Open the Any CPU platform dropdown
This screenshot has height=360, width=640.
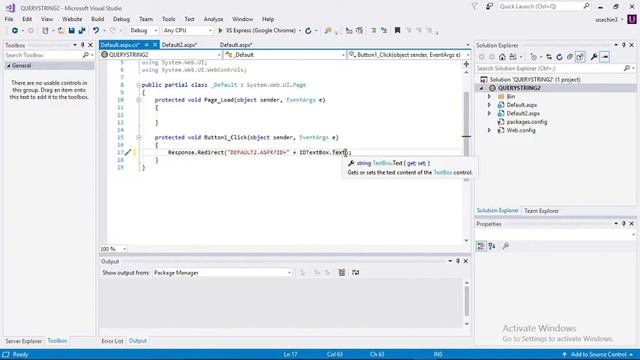[x=187, y=31]
